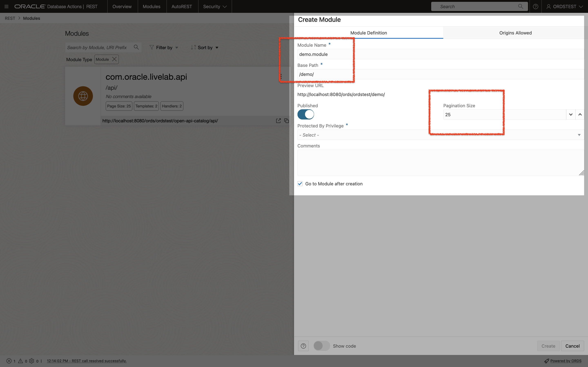Image resolution: width=588 pixels, height=367 pixels.
Task: Remove the Module type filter chip
Action: pos(114,59)
